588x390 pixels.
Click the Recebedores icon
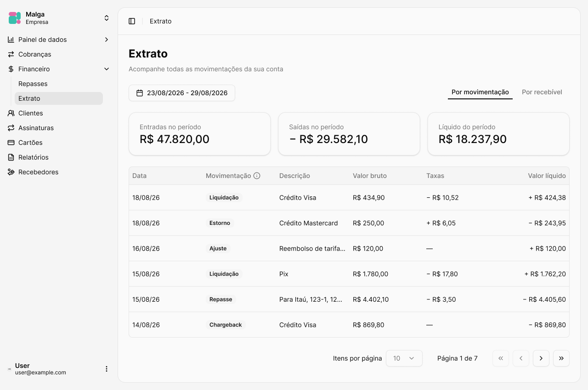(11, 172)
